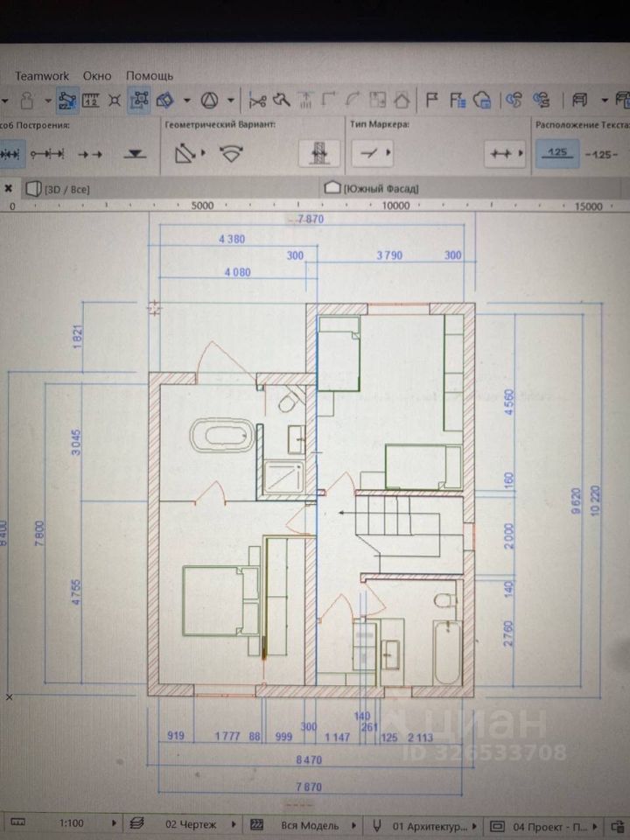Image resolution: width=630 pixels, height=840 pixels.
Task: Click the corner fillet icon
Action: pyautogui.click(x=328, y=100)
